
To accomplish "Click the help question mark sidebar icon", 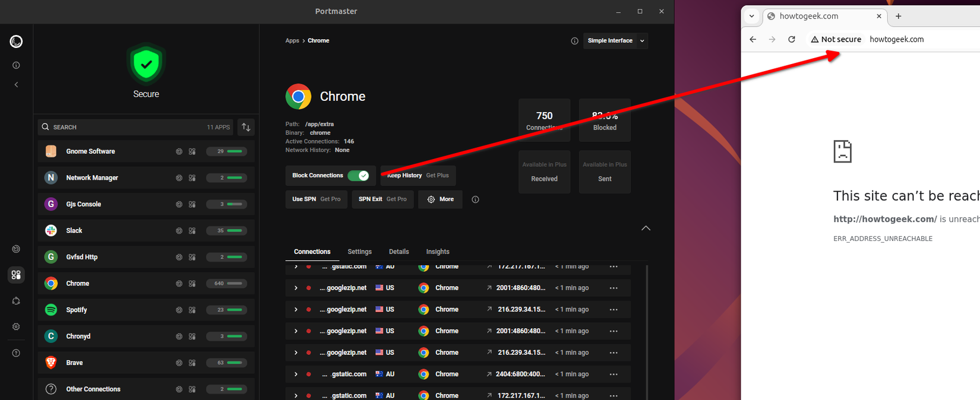I will (16, 353).
